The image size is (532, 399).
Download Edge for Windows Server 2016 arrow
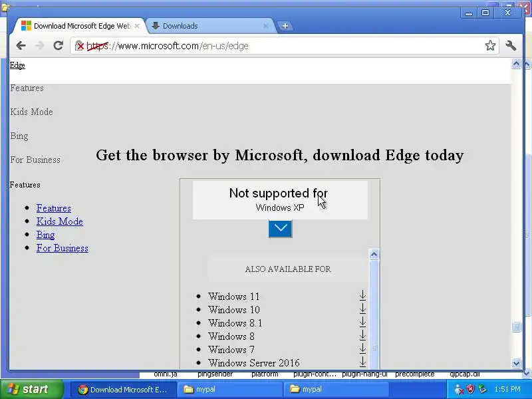point(362,362)
